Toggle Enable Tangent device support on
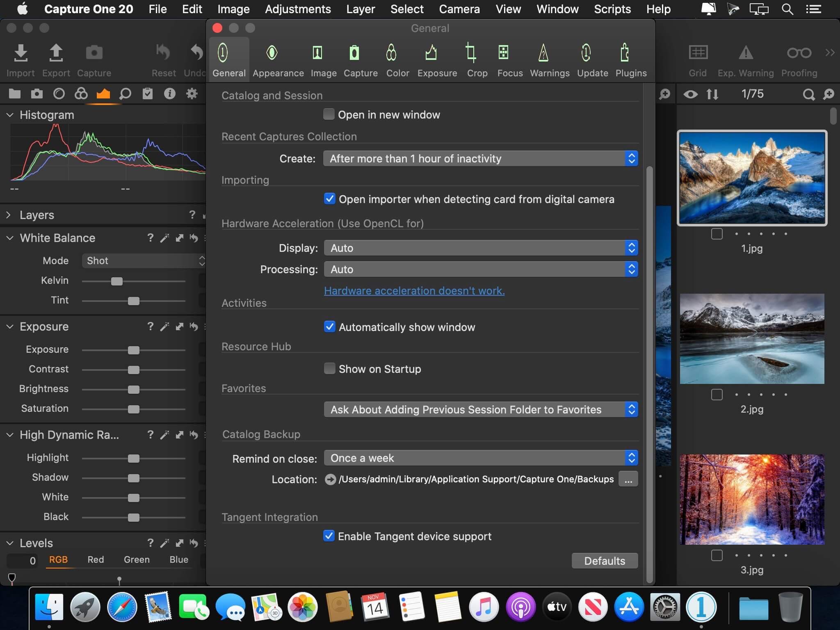This screenshot has width=840, height=630. (329, 536)
